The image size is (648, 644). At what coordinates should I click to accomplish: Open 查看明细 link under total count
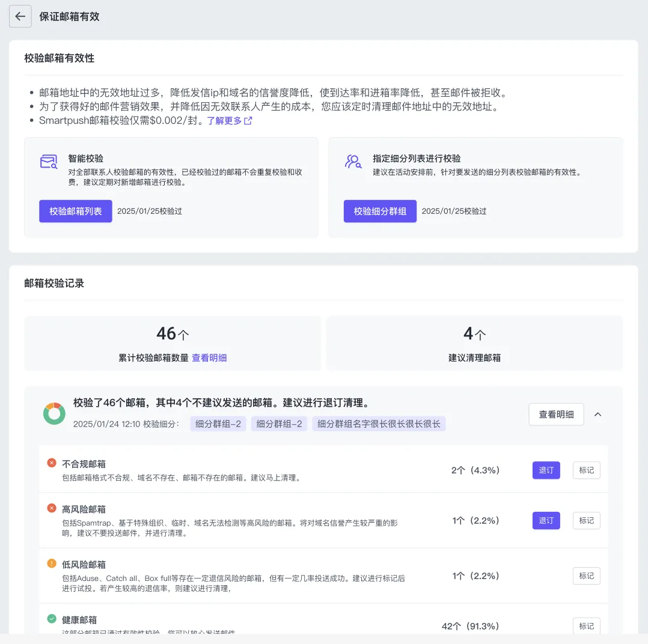click(209, 357)
